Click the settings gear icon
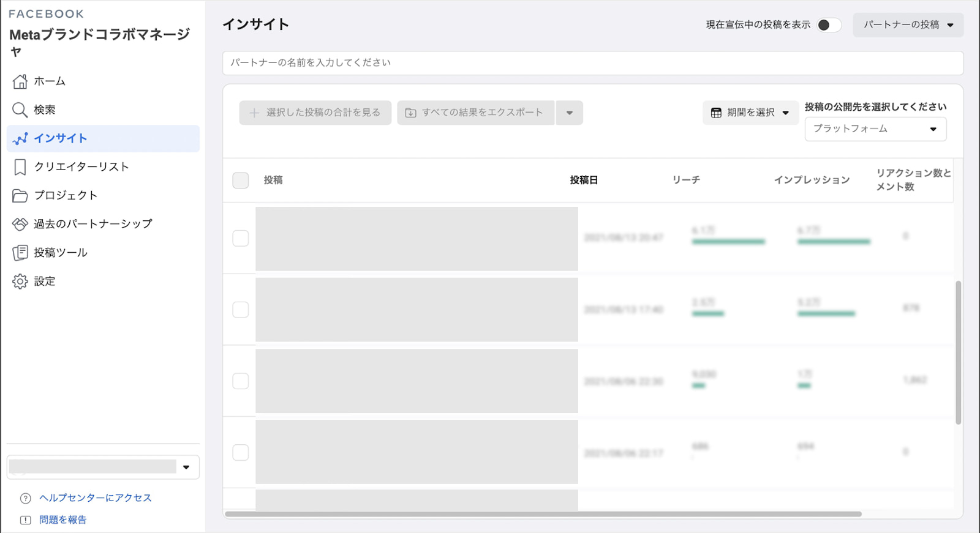This screenshot has height=533, width=980. tap(20, 281)
